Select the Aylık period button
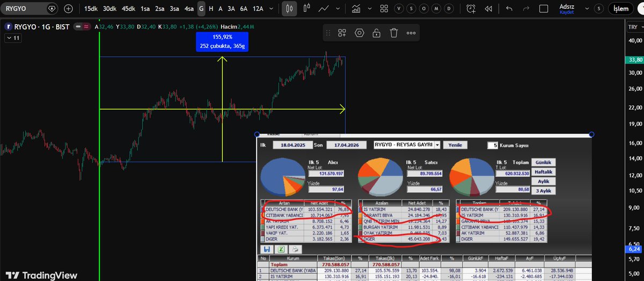 click(x=543, y=182)
